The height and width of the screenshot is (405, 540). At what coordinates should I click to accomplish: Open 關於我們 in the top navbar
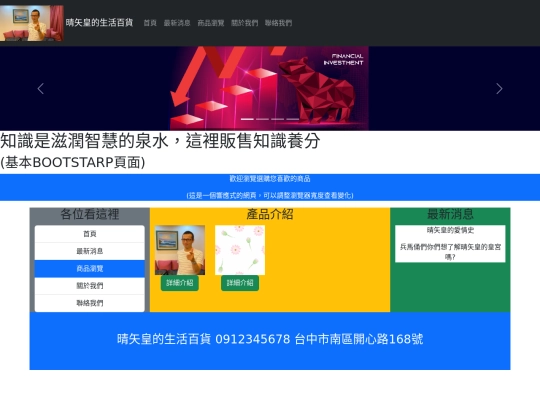[245, 23]
